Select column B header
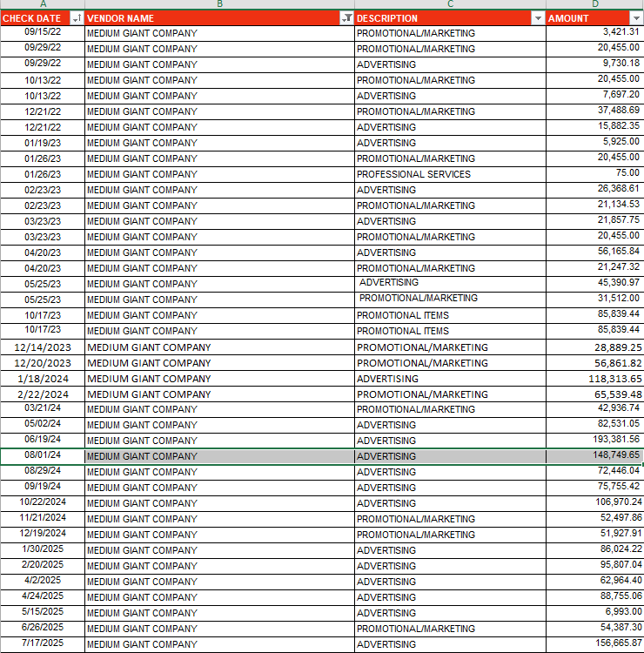 tap(219, 4)
